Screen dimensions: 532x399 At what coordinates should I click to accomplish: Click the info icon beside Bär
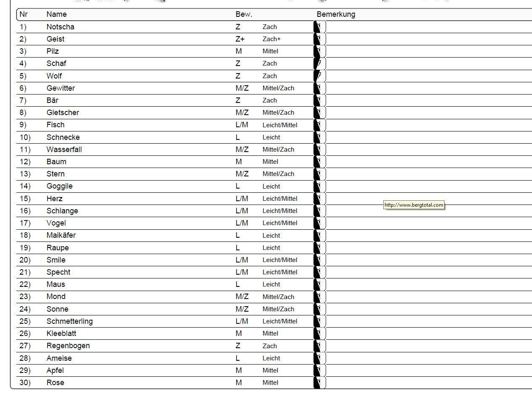[320, 100]
